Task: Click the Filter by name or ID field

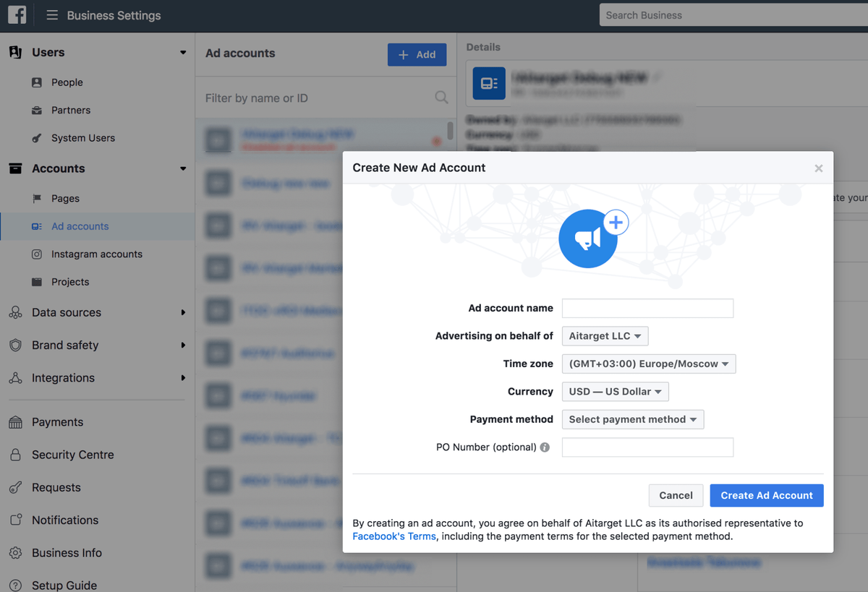Action: click(x=318, y=98)
